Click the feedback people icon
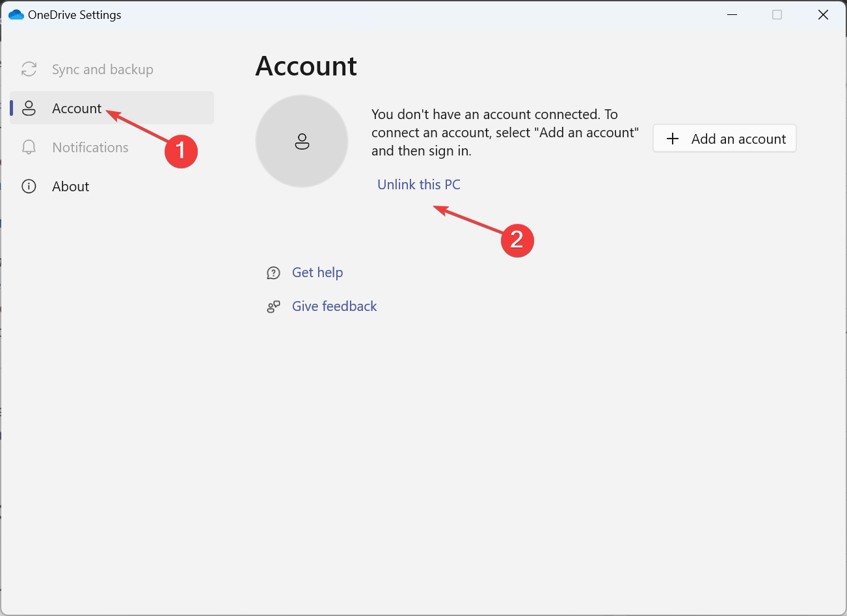 pos(273,307)
